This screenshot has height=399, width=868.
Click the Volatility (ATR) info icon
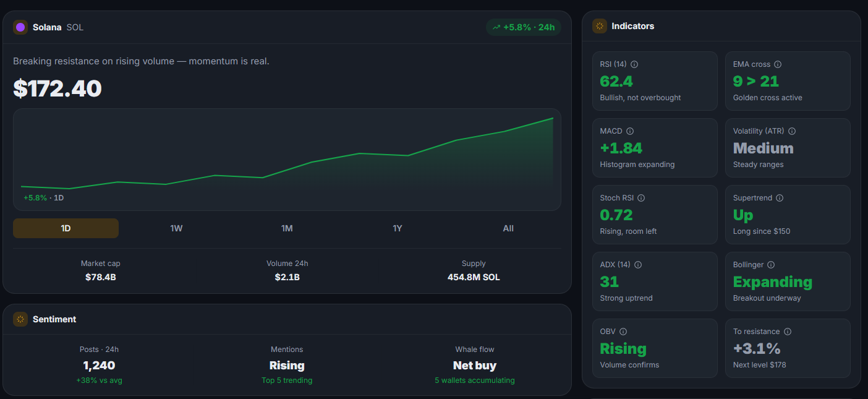(792, 131)
